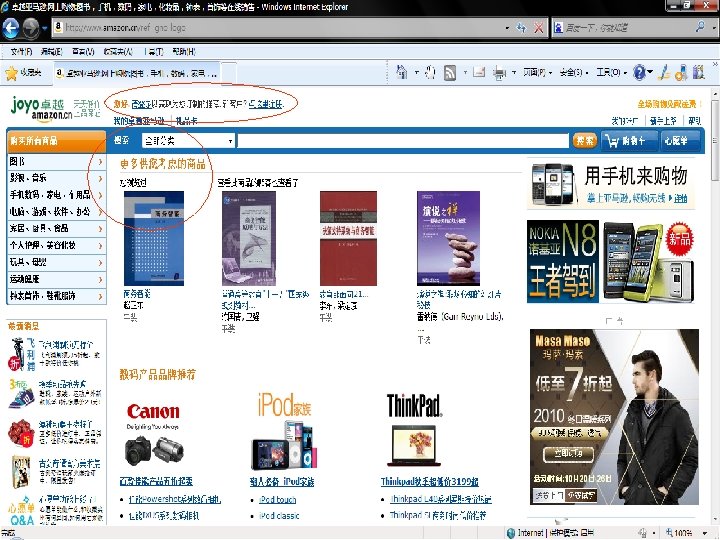Viewport: 720px width, 540px height.
Task: Click the Home icon in IE command bar
Action: click(402, 72)
